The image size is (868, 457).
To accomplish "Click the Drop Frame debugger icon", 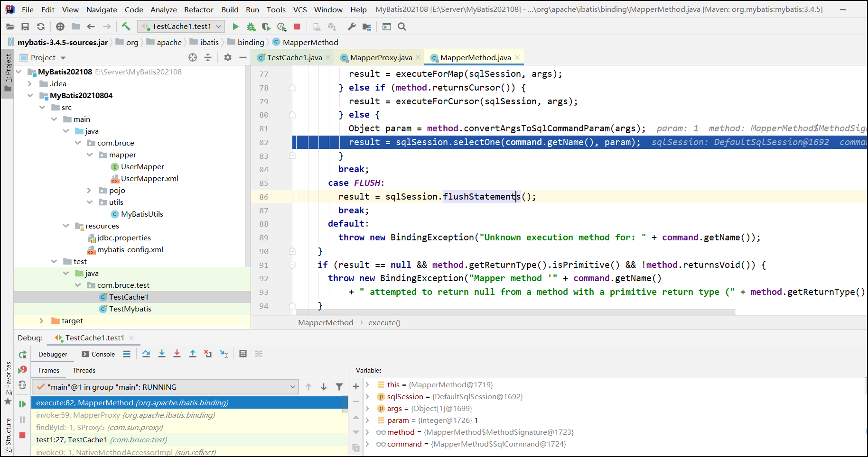I will [208, 354].
